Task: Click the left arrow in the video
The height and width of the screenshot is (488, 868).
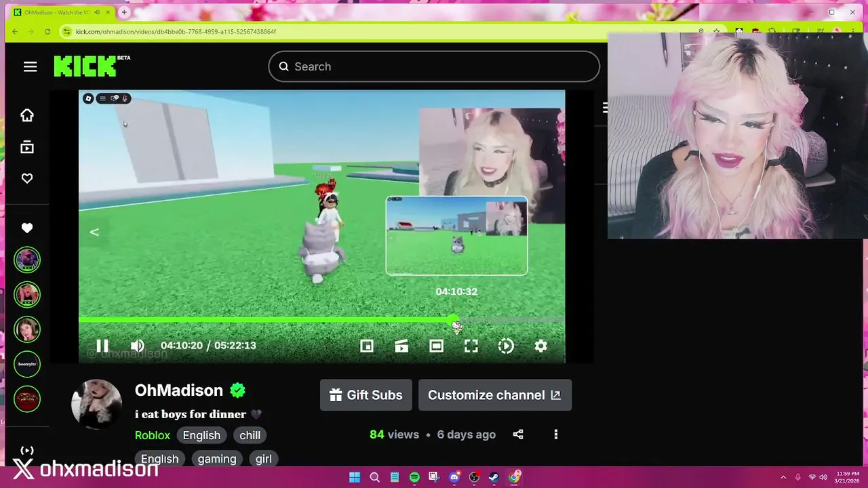Action: 94,232
